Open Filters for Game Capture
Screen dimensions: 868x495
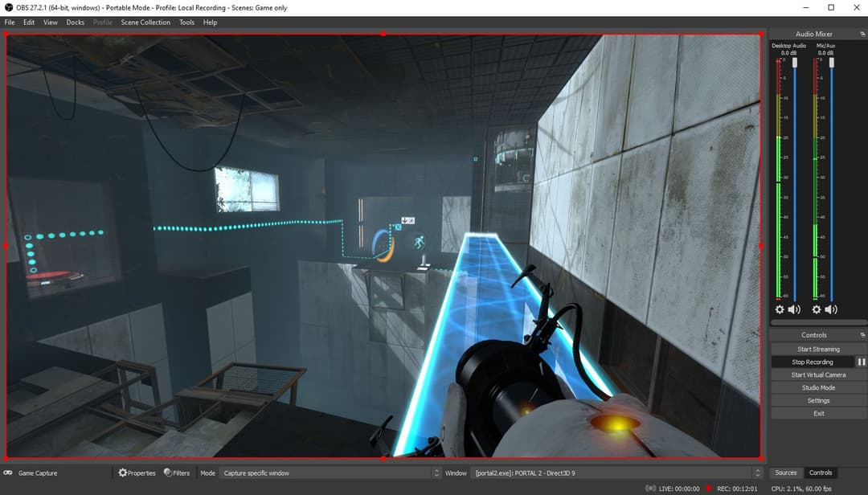click(177, 473)
